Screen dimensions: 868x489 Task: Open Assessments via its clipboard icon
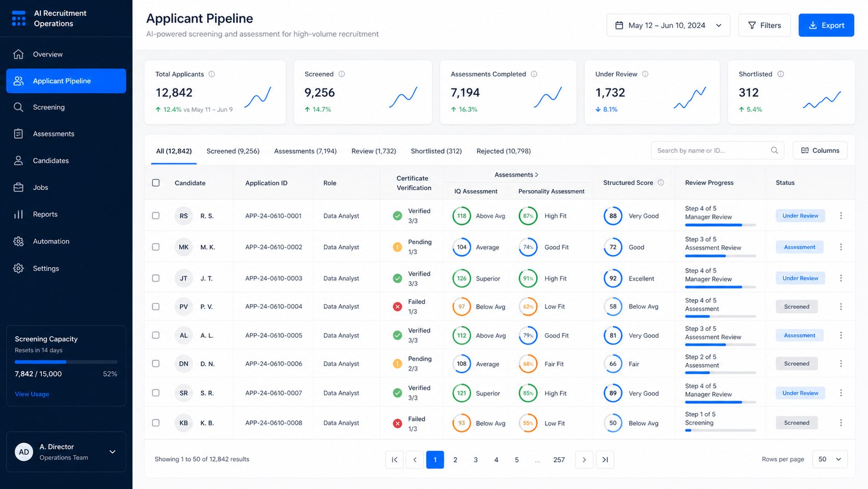click(19, 134)
